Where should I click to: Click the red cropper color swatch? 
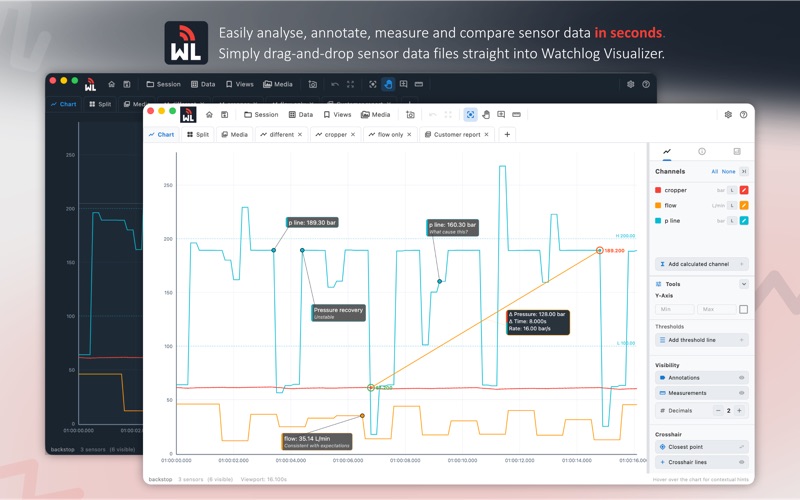click(658, 190)
